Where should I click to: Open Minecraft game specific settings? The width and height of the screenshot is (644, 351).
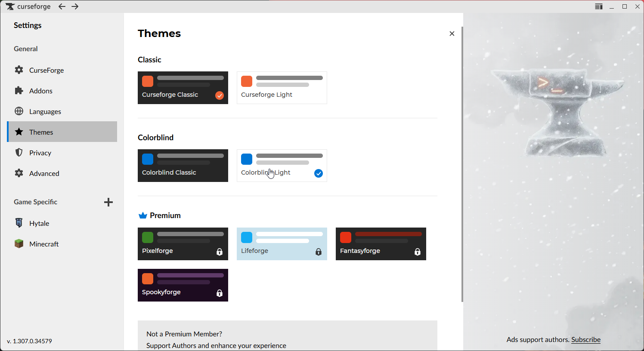click(x=62, y=243)
